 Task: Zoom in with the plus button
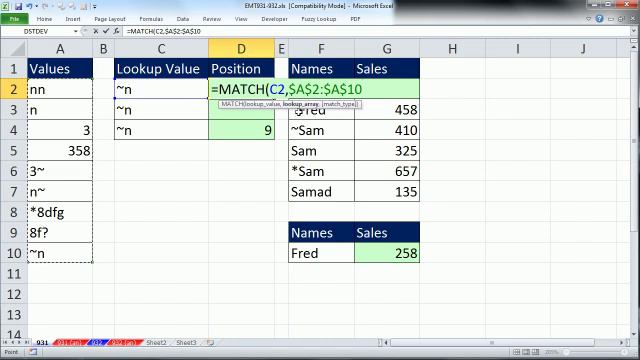click(x=624, y=352)
